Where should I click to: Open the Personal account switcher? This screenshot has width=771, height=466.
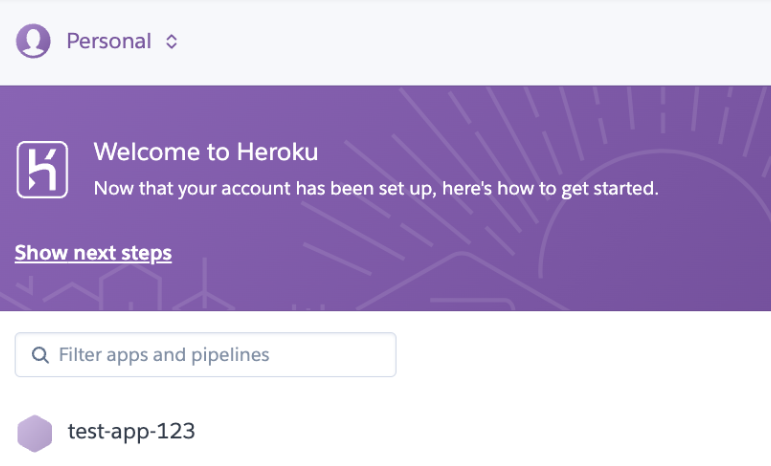[x=109, y=41]
